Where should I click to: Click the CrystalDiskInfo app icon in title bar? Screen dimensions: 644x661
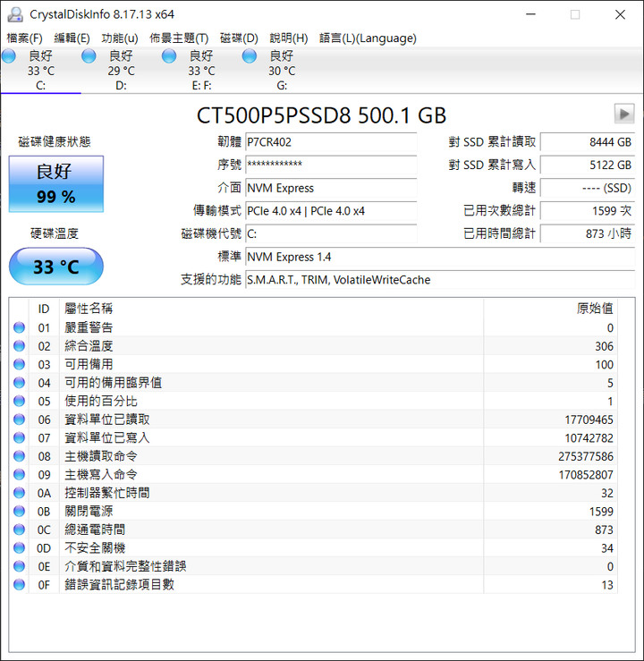pos(15,14)
